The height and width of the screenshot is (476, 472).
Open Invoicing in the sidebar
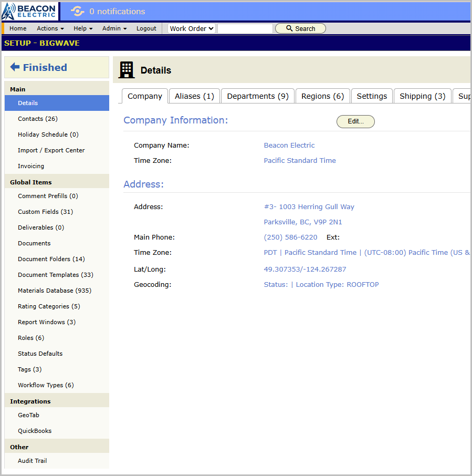click(57, 166)
